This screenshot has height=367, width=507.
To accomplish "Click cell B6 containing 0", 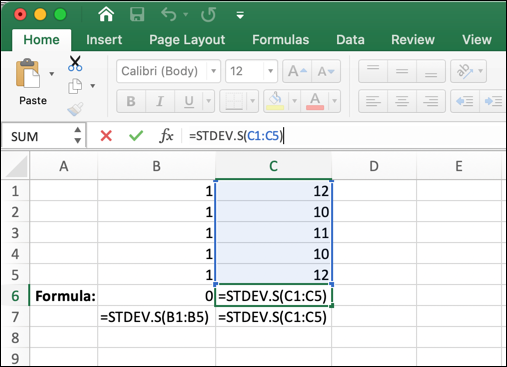I will 156,296.
